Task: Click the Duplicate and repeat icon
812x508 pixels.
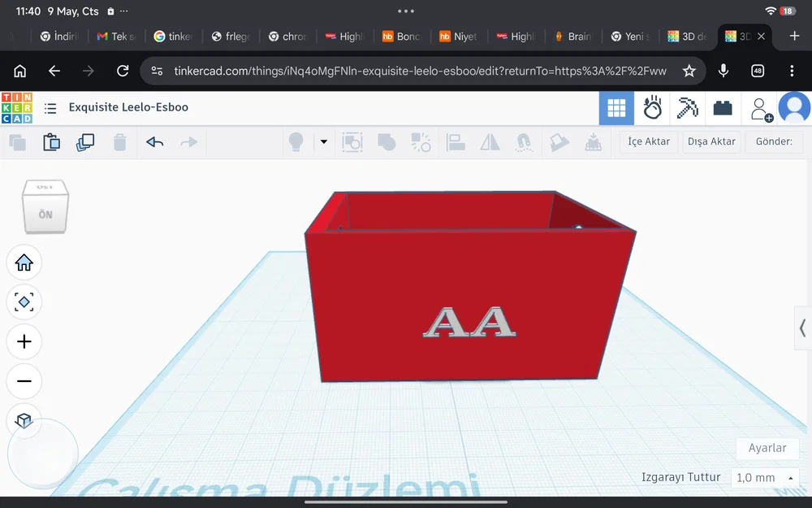Action: [85, 142]
